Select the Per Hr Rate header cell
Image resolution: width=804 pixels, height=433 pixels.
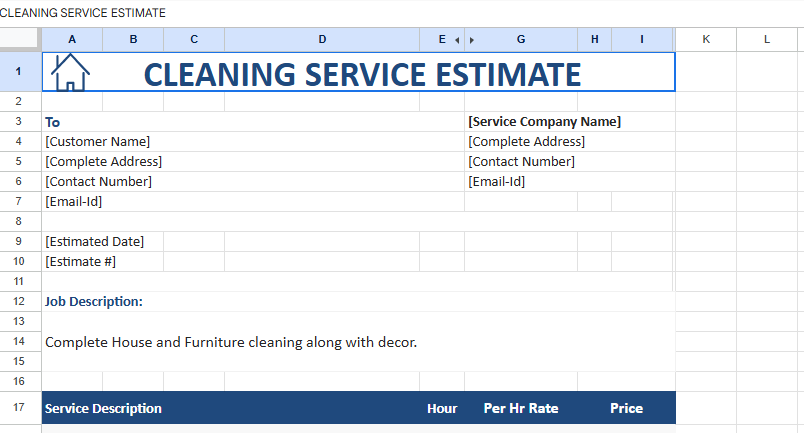tap(521, 408)
